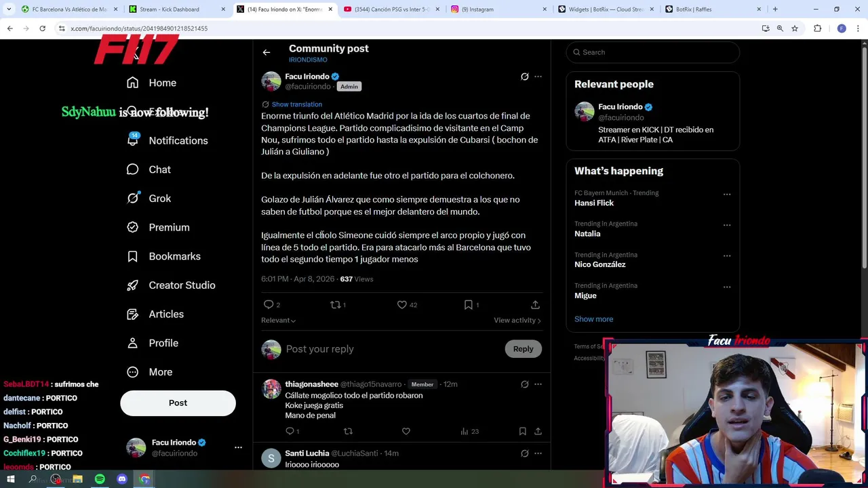
Task: Click the reply icon with 2 replies
Action: [x=269, y=305]
